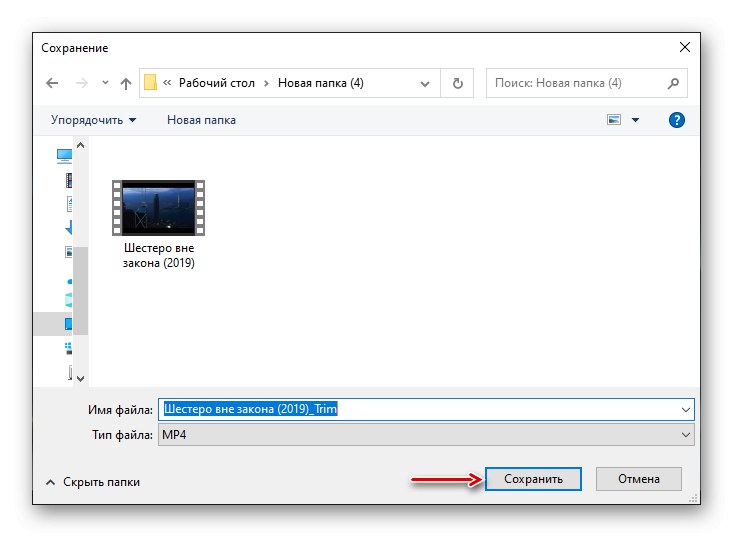Select the Downloads arrow icon in sidebar
The image size is (733, 537).
(x=69, y=228)
